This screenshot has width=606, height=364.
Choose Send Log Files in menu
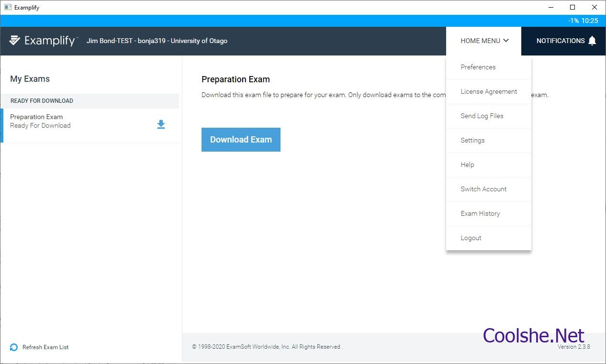point(489,116)
